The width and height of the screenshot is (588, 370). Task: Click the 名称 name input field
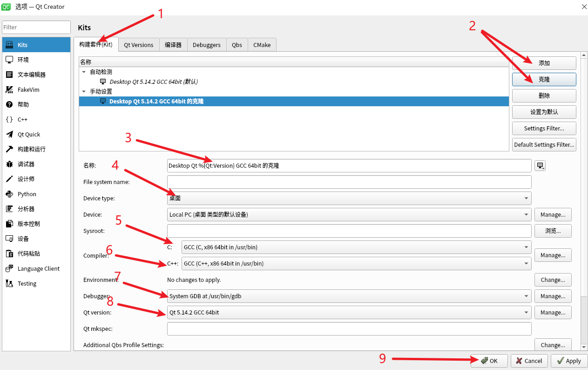point(349,165)
